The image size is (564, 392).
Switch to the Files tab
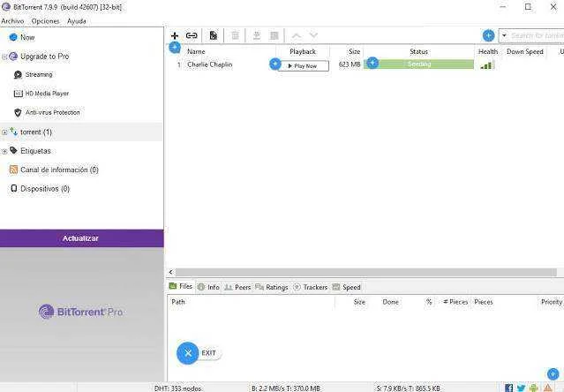point(181,286)
